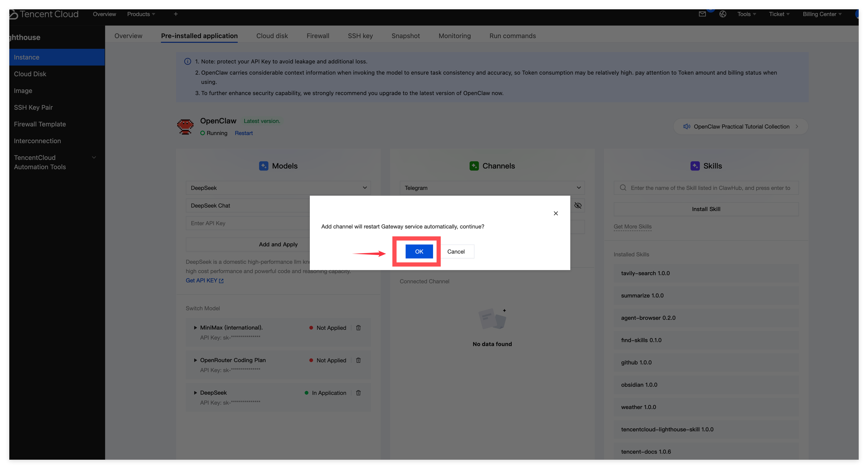Click the trash icon for DeepSeek

point(358,393)
